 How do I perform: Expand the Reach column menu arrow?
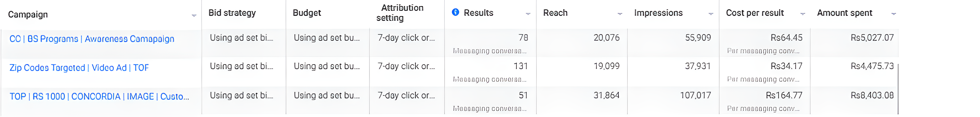coord(620,14)
